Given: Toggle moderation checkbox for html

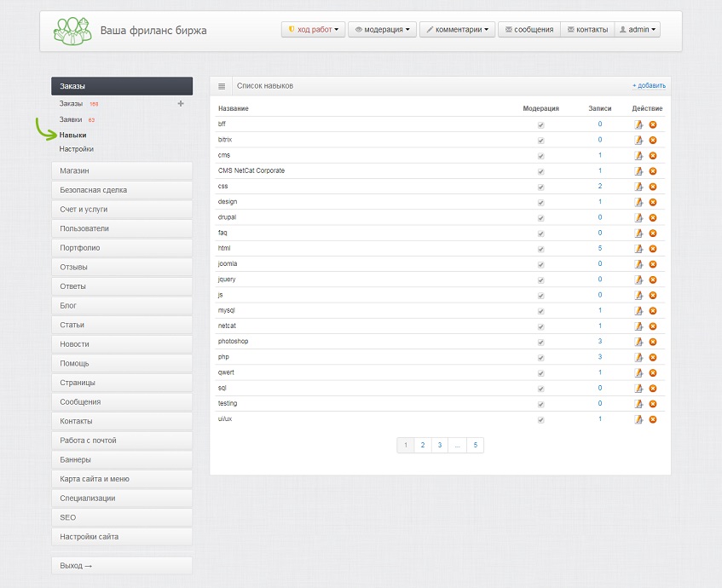Looking at the screenshot, I should pos(541,249).
